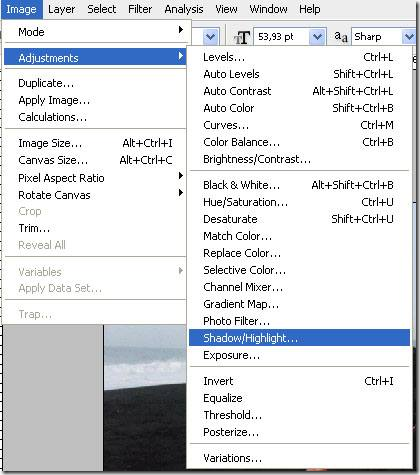Screen dimensions: 420x475
Task: Open dropdown arrow left of font size icon
Action: coord(210,37)
